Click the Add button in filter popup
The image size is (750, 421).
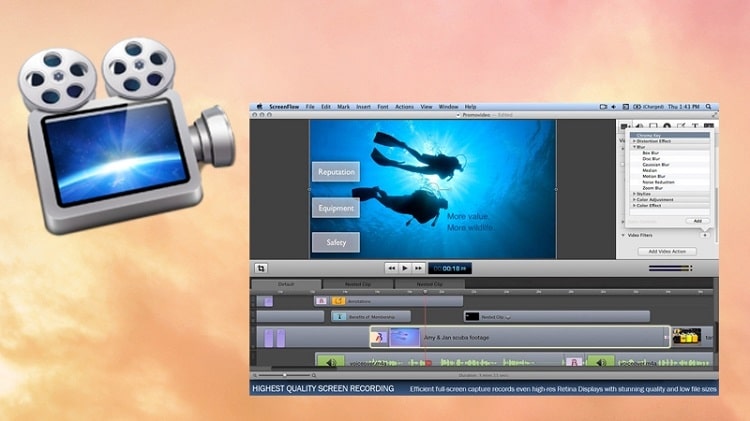pyautogui.click(x=697, y=221)
